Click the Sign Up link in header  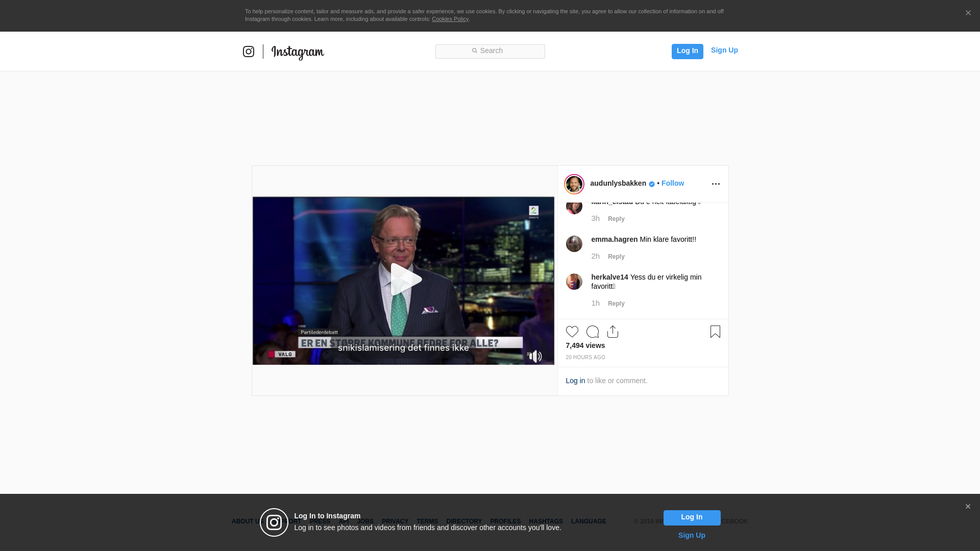(724, 50)
